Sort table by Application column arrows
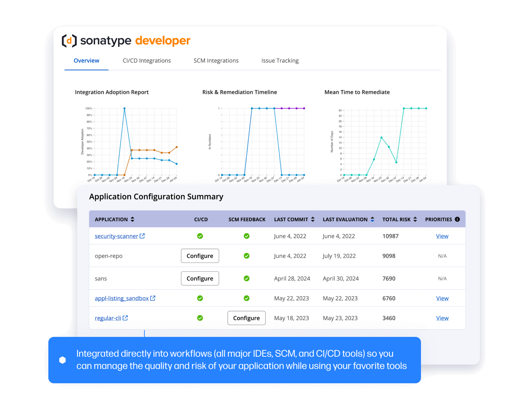 point(132,219)
